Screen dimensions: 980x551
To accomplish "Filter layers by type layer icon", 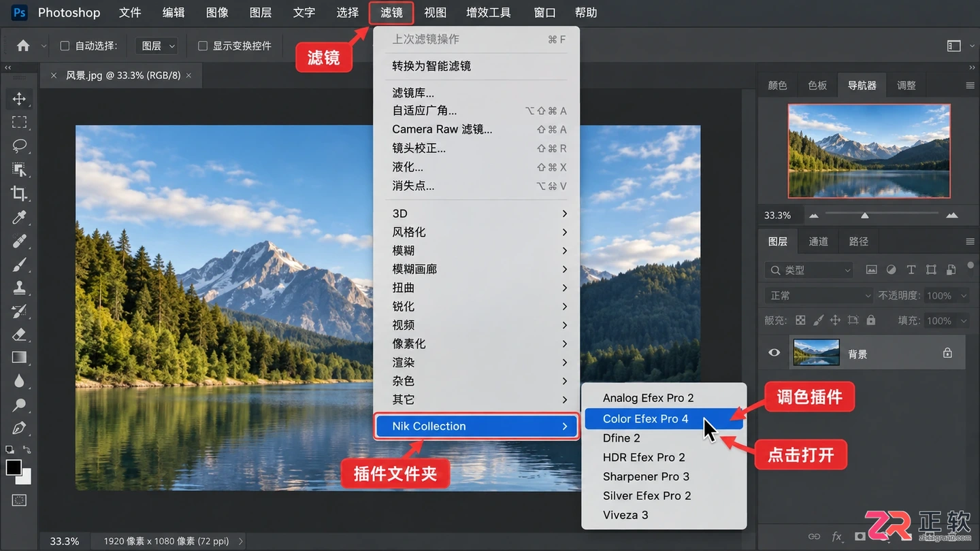I will 911,270.
